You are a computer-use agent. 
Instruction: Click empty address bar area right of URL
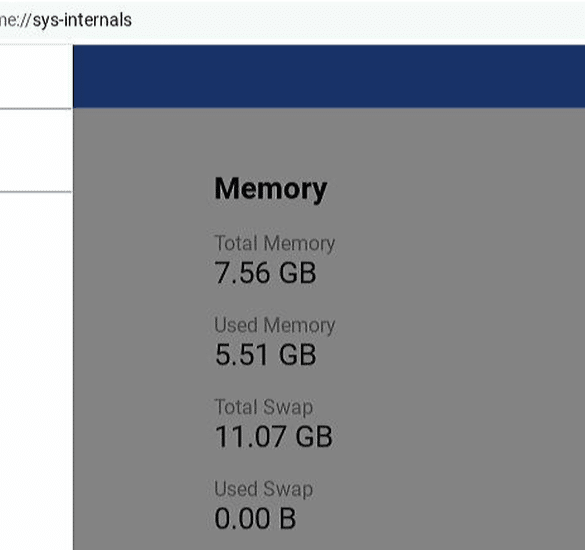[x=358, y=20]
